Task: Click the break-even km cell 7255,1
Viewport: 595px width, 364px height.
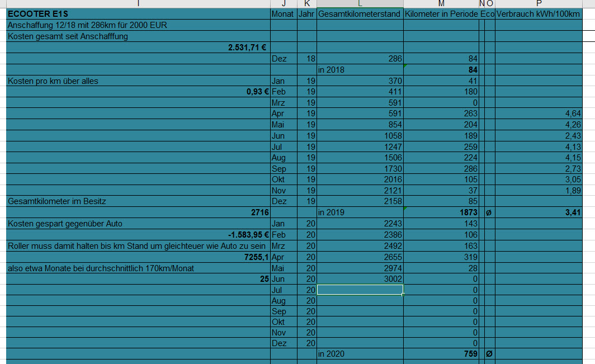Action: [x=138, y=257]
